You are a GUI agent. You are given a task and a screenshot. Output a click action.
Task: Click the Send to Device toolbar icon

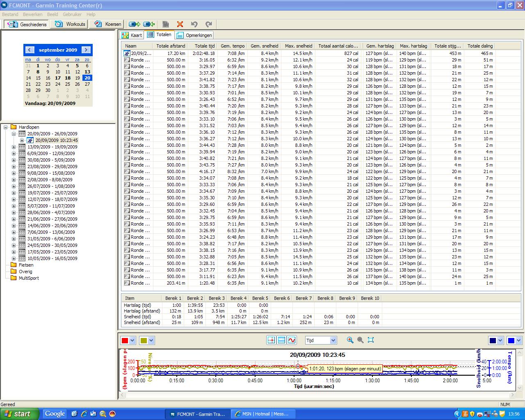[134, 24]
